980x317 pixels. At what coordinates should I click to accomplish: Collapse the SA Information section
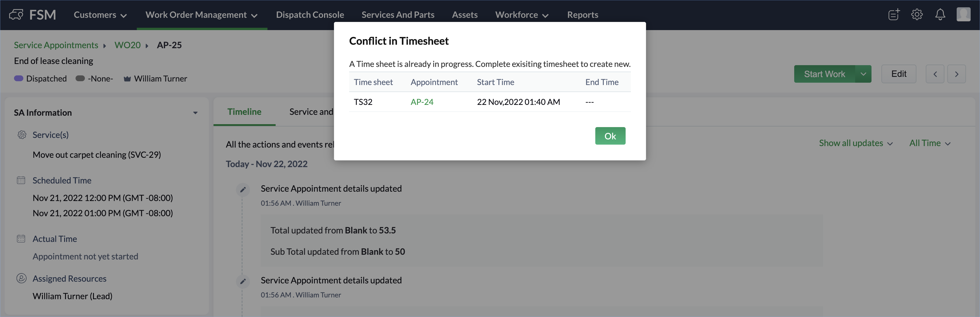pos(195,113)
